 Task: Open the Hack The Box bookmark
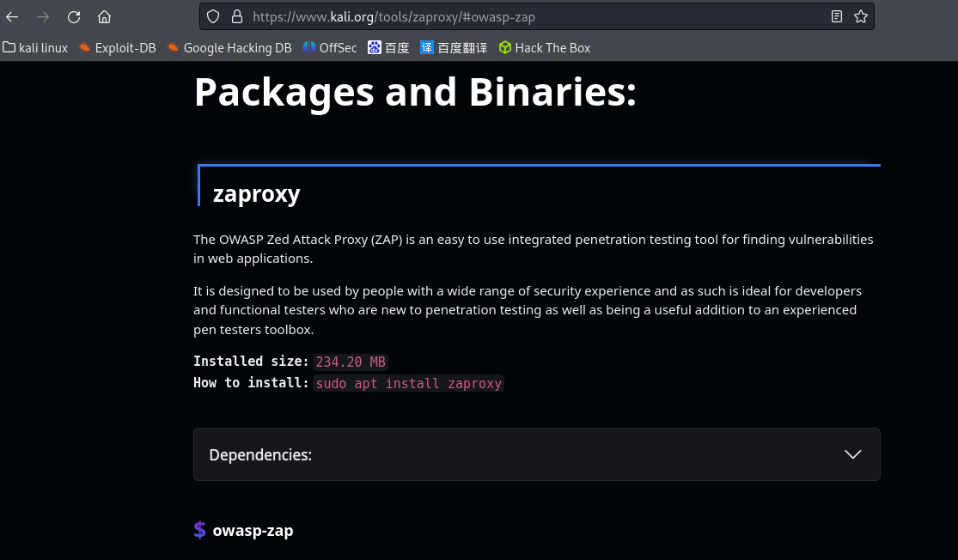click(545, 47)
